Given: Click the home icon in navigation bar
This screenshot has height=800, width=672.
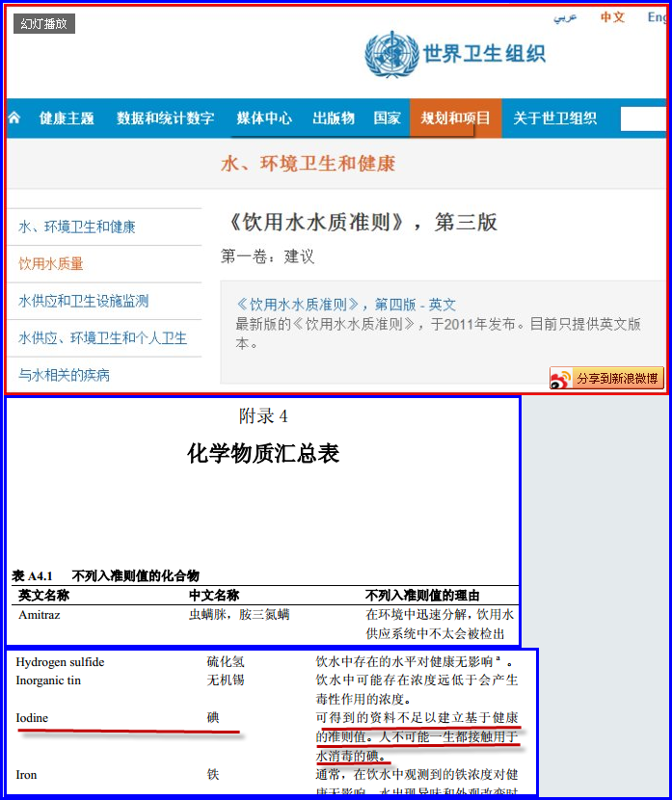Looking at the screenshot, I should pyautogui.click(x=14, y=119).
